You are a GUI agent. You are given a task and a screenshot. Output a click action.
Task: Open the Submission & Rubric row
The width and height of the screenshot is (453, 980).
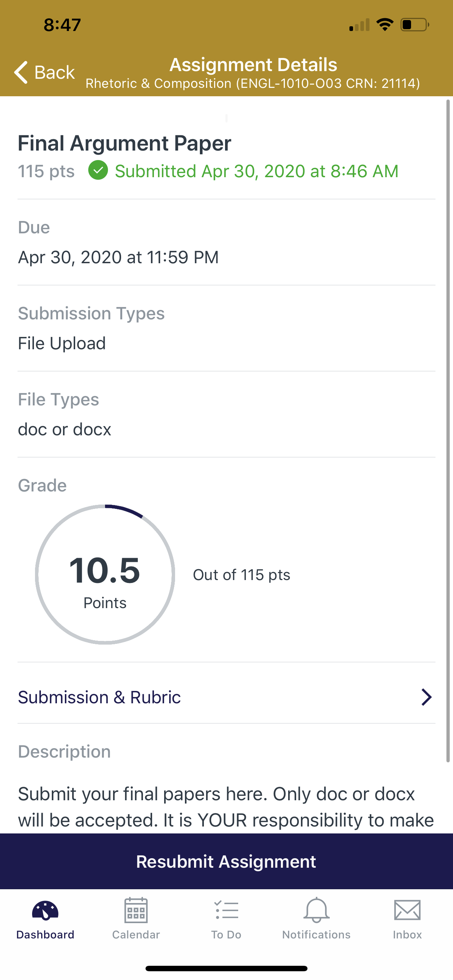click(226, 697)
